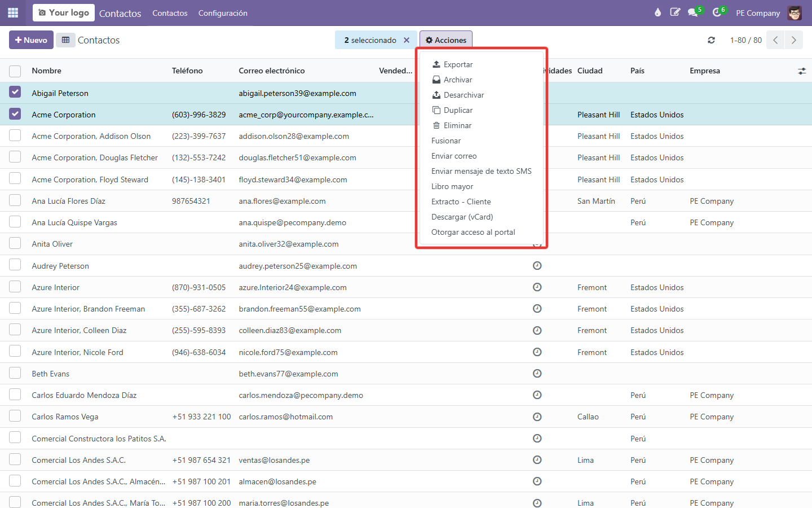Click the 1-80 / 80 pager counter
Screen dimensions: 812x508
[x=745, y=40]
